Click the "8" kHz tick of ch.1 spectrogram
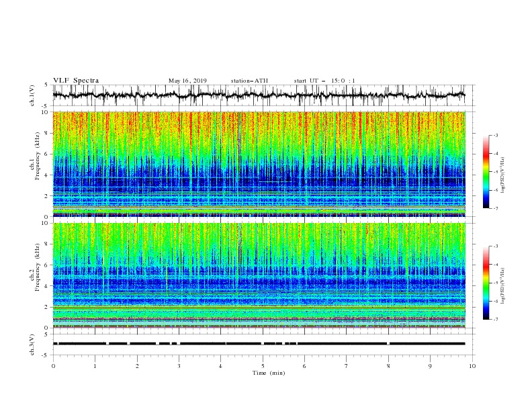Viewport: 532px width, 411px height. [46, 133]
